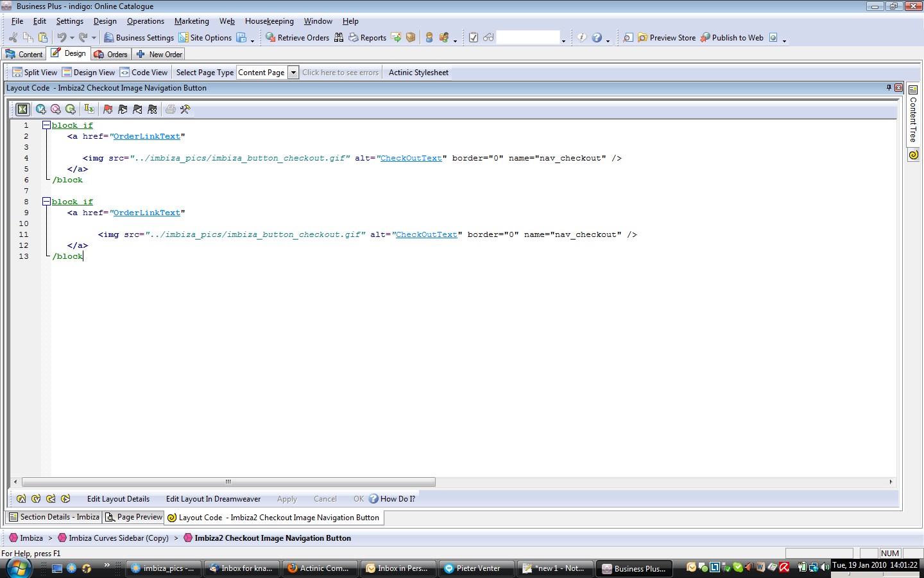Open the undo history dropdown arrow
Image resolution: width=924 pixels, height=578 pixels.
tap(72, 38)
